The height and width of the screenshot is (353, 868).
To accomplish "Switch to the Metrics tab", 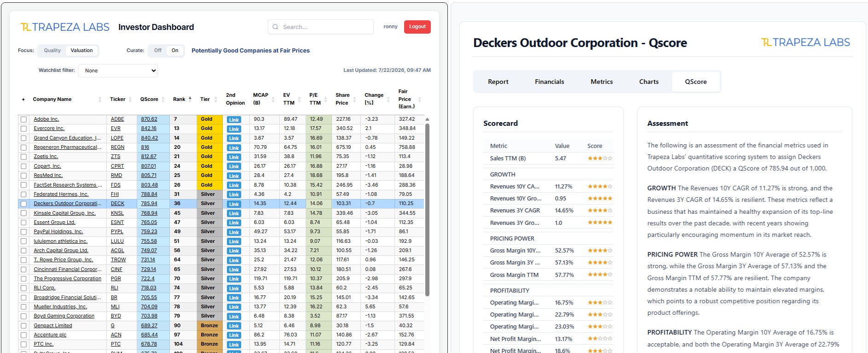I will (602, 82).
